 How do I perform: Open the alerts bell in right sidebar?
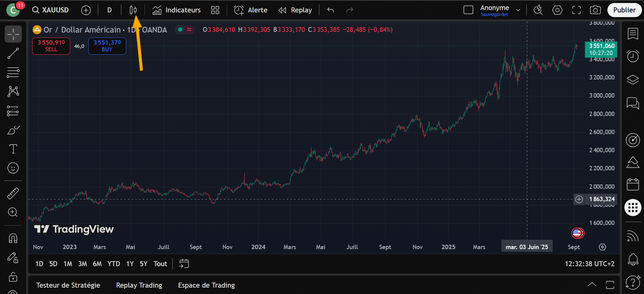633,259
